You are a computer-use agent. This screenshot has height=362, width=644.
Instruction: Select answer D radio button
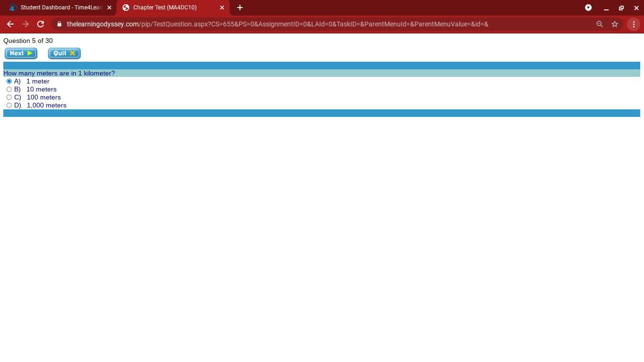[x=9, y=106]
